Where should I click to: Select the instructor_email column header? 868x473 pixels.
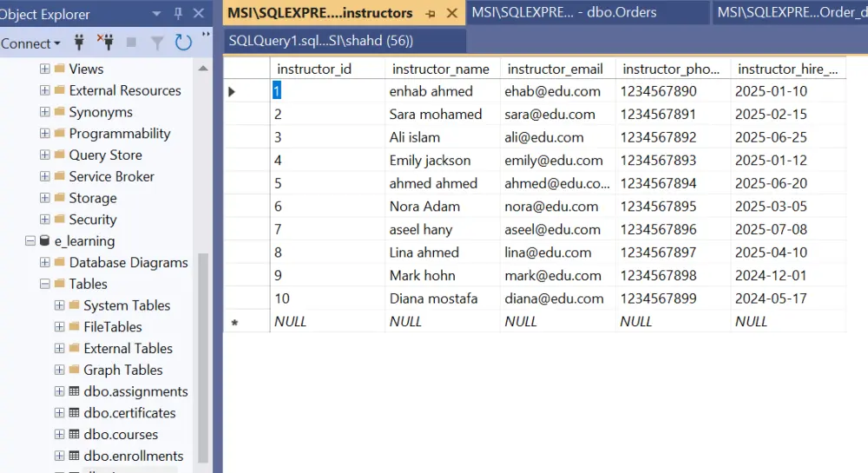(x=557, y=69)
